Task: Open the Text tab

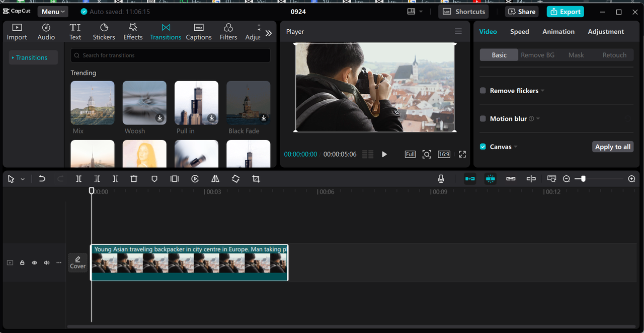Action: coord(75,31)
